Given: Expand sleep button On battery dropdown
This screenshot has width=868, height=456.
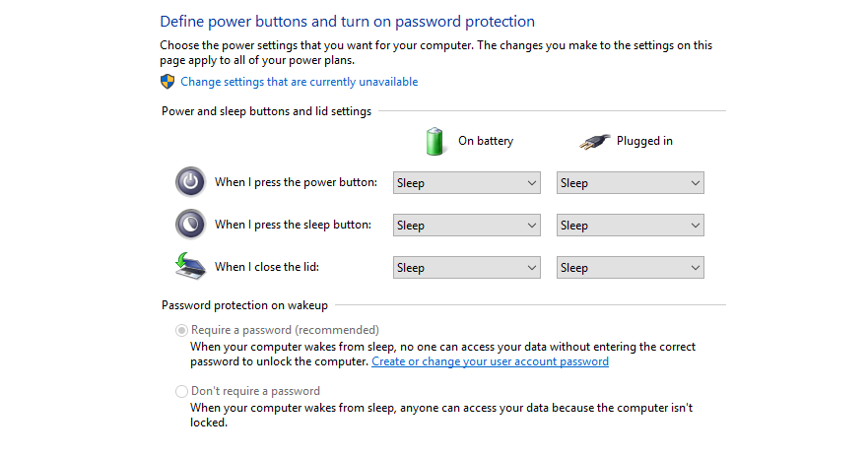Looking at the screenshot, I should point(467,226).
